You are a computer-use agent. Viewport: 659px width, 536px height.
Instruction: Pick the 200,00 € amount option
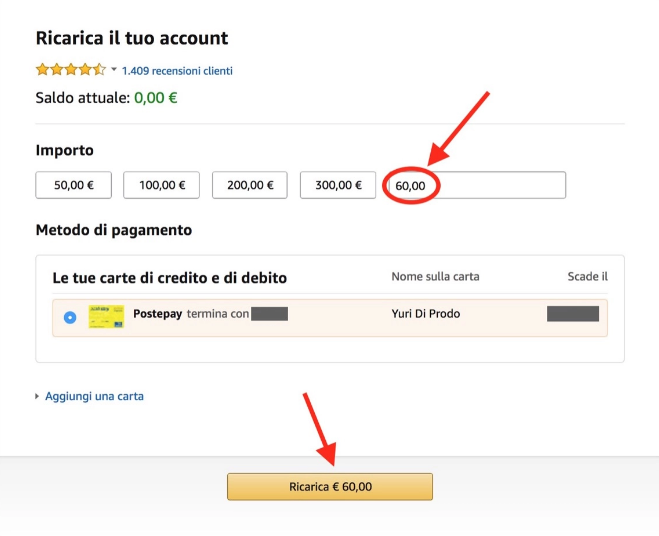(250, 185)
